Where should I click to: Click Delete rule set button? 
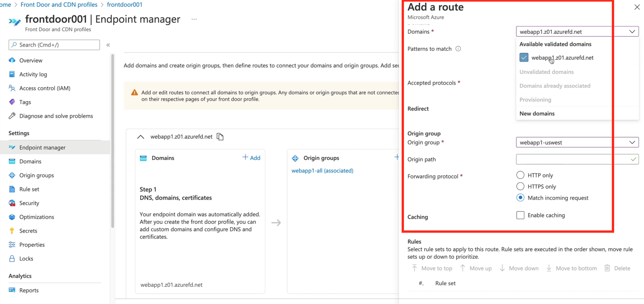pyautogui.click(x=617, y=268)
